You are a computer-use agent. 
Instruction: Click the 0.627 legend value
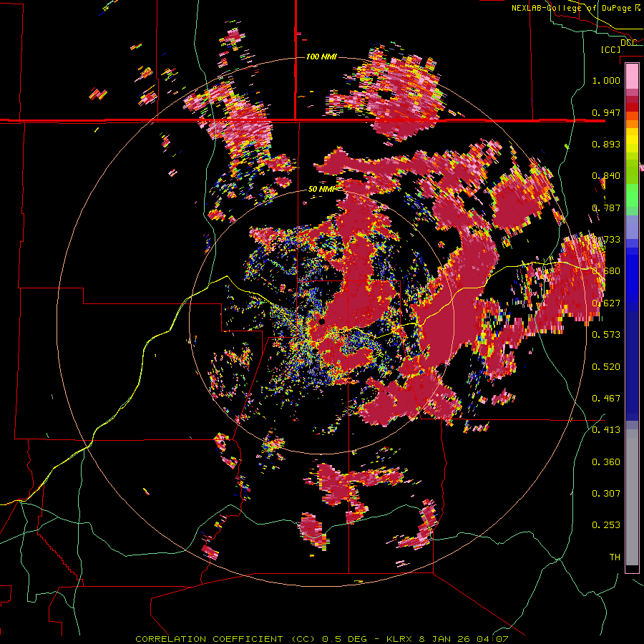coord(606,303)
